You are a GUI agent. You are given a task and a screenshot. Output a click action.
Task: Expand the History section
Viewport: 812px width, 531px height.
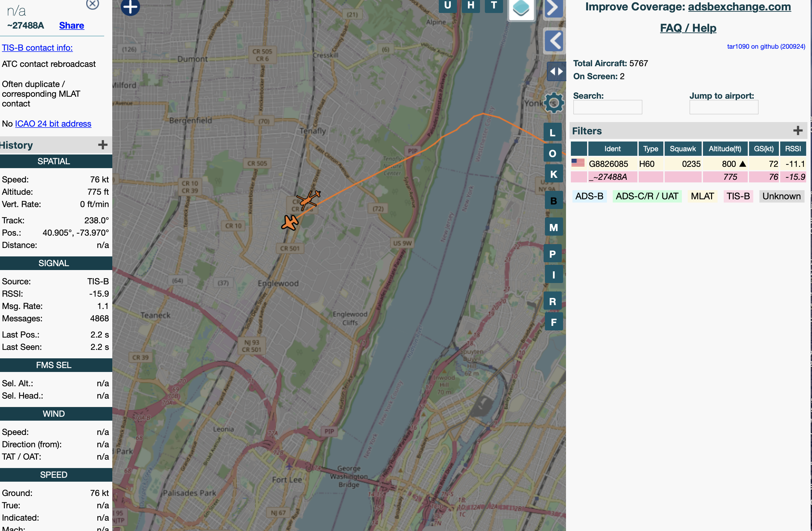pos(103,145)
